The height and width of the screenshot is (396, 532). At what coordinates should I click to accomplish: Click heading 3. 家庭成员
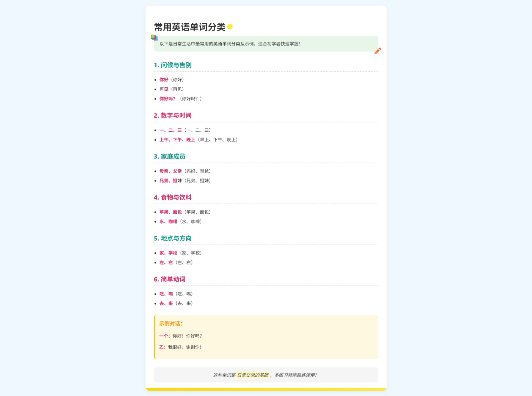[x=170, y=157]
